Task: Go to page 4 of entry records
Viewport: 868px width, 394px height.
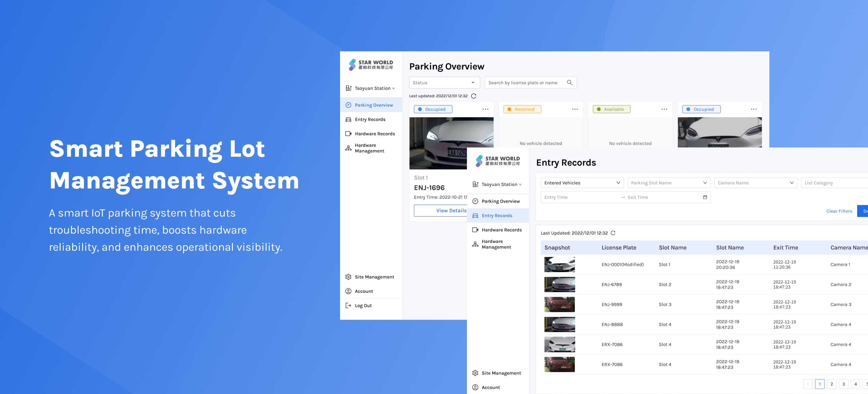Action: point(855,384)
